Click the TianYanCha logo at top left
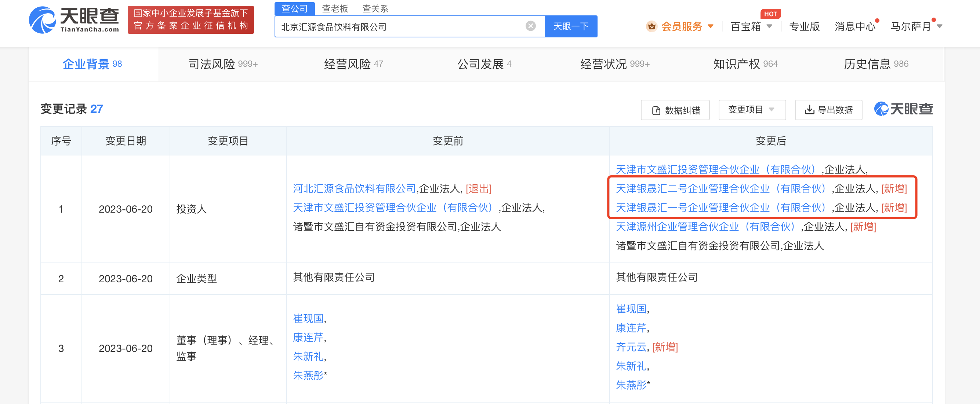 coord(74,20)
